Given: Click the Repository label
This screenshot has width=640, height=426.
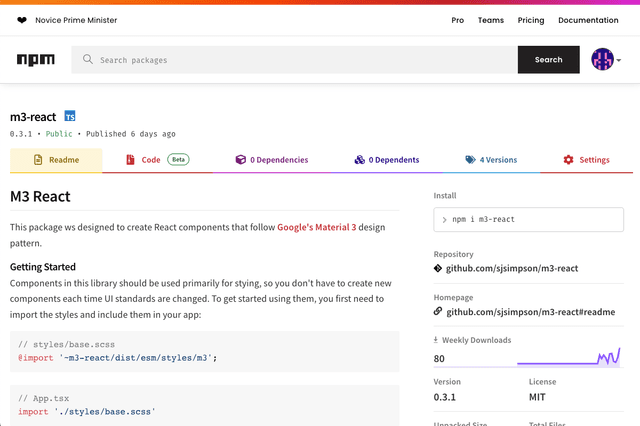Looking at the screenshot, I should pyautogui.click(x=453, y=254).
